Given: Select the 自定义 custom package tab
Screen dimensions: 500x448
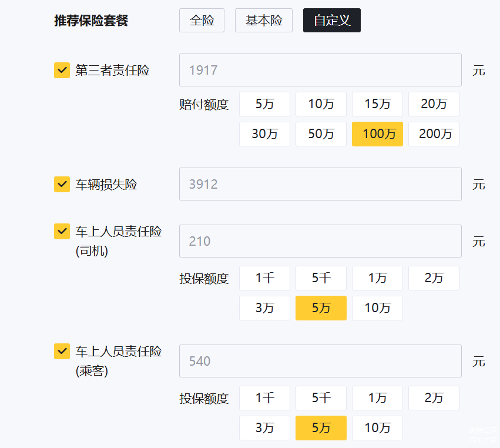Looking at the screenshot, I should pyautogui.click(x=331, y=21).
